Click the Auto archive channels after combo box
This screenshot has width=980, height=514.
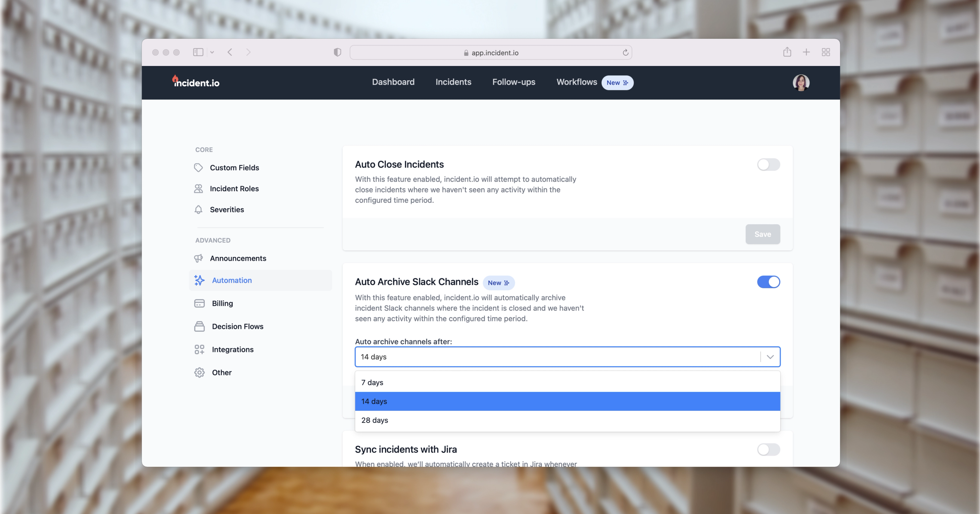click(x=567, y=357)
